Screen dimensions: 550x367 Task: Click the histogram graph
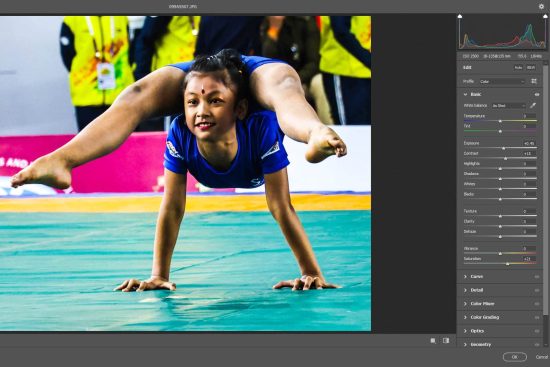[502, 33]
